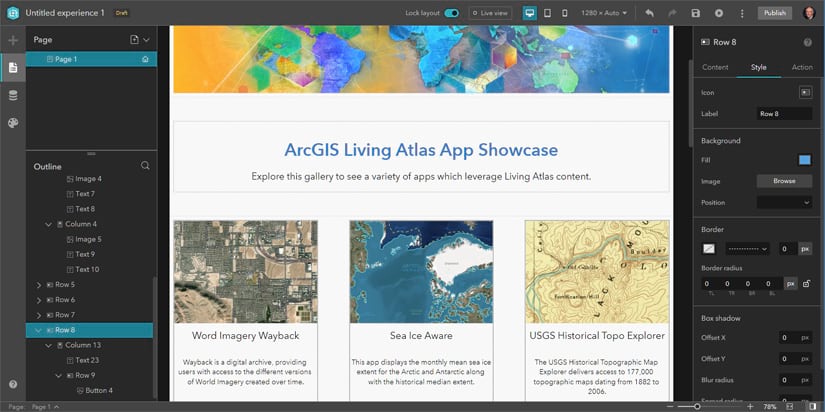
Task: Open the border style dropdown
Action: (x=747, y=248)
